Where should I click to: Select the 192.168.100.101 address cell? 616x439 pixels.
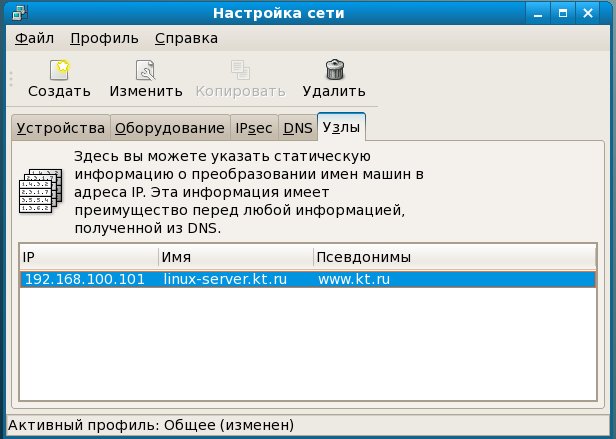click(x=85, y=279)
